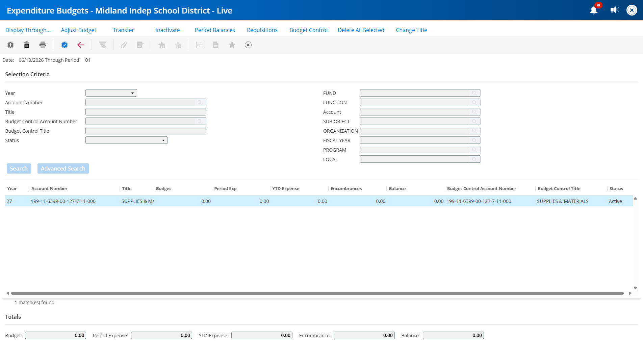Select the 199-11-6399-00-127-7-11-000 result row
Screen dimensions: 643x364
(319, 201)
